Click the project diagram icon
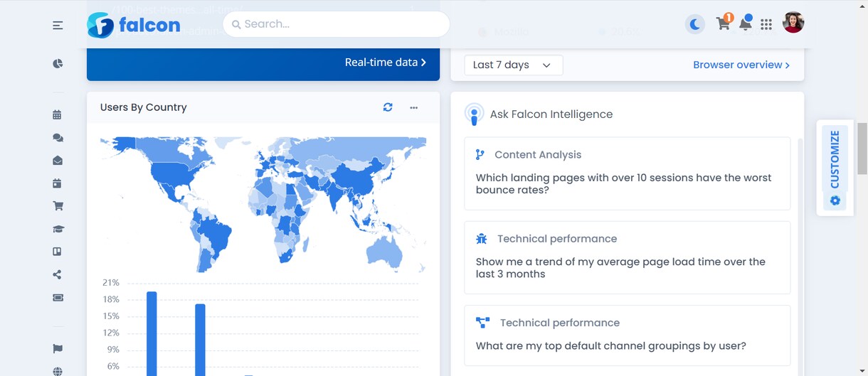The image size is (868, 376). [x=483, y=323]
